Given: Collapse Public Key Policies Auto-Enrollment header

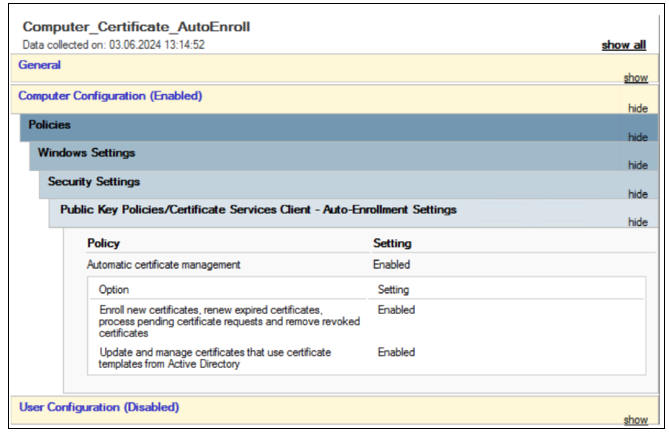Looking at the screenshot, I should coord(258,210).
